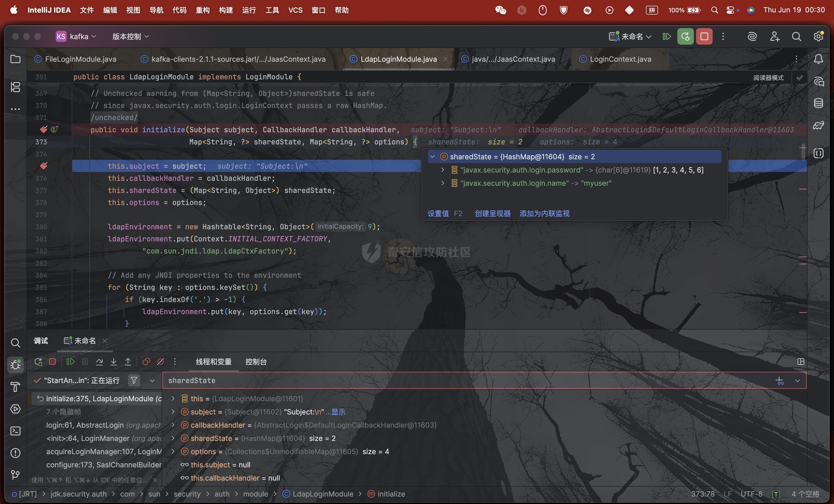Open the AI Assistant spiral icon in the right sidebar
834x504 pixels.
819,81
